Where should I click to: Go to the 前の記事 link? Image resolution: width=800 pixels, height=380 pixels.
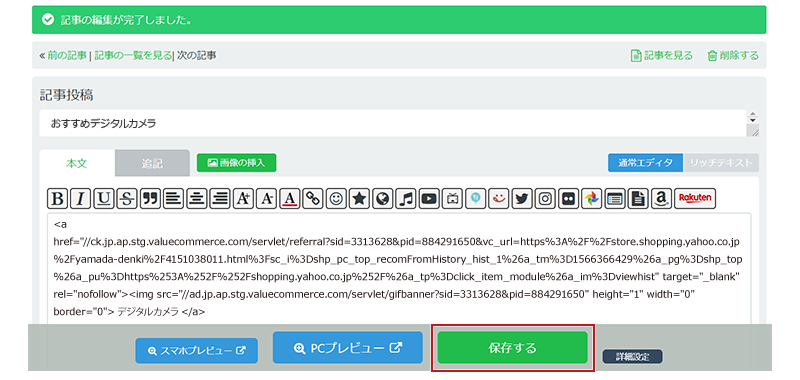pyautogui.click(x=67, y=56)
